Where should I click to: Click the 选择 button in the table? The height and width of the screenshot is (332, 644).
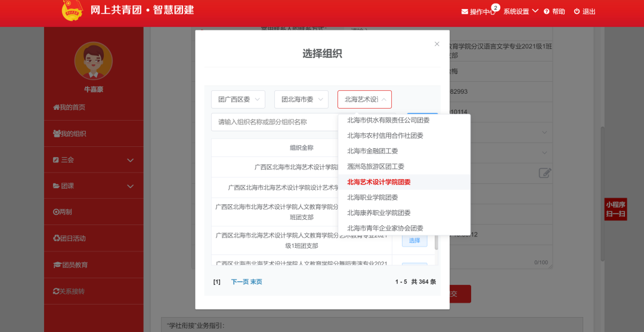pyautogui.click(x=414, y=241)
